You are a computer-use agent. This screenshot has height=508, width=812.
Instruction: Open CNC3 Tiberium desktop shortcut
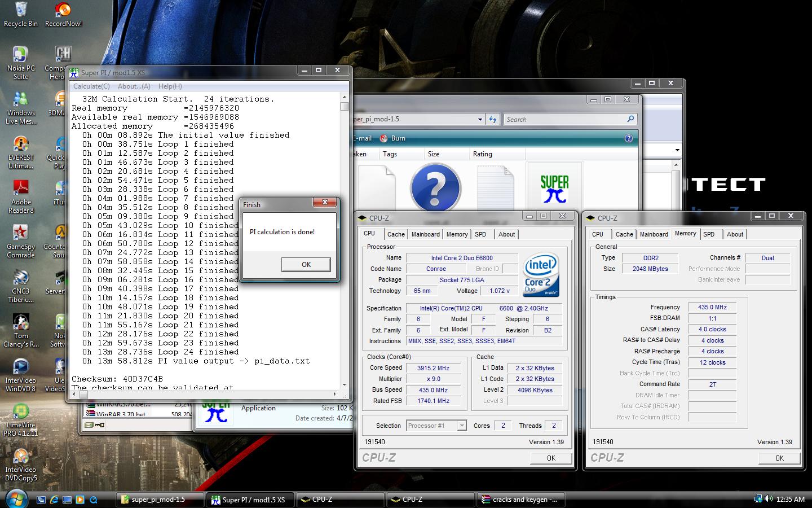[x=21, y=286]
